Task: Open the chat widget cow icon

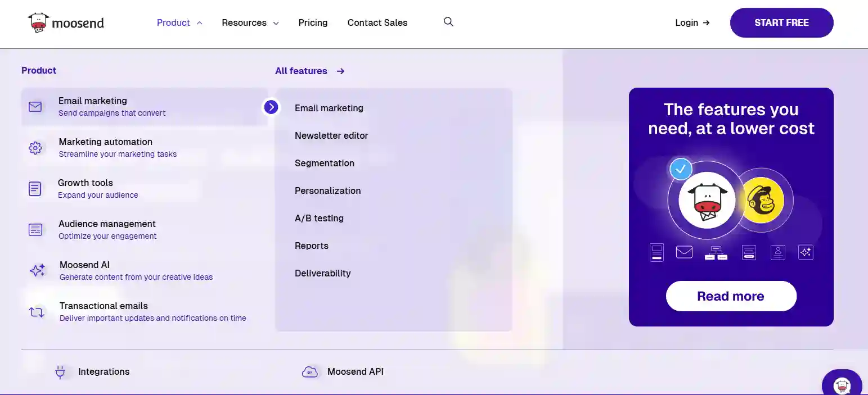Action: point(842,385)
